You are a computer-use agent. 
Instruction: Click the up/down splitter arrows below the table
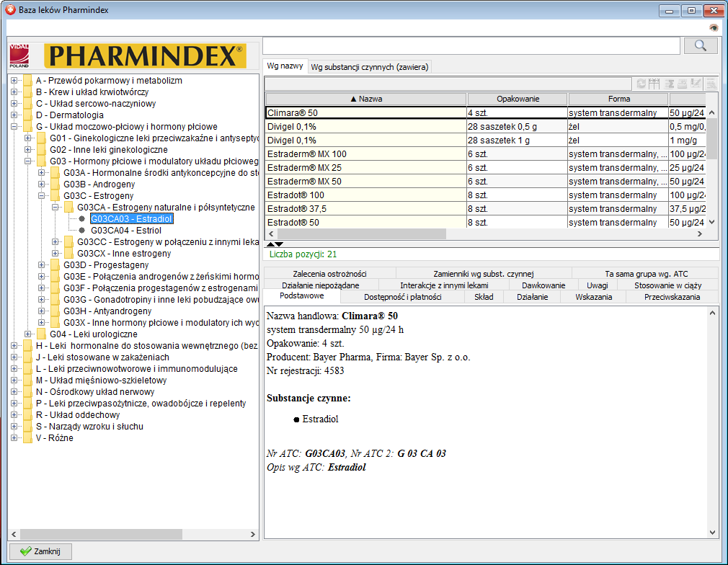(x=275, y=244)
